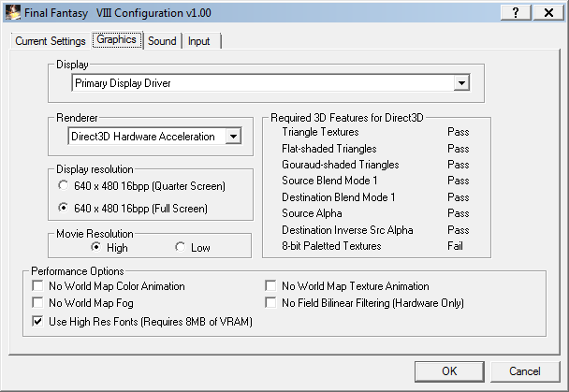
Task: Open the Primary Display Driver dropdown arrow
Action: pos(461,83)
